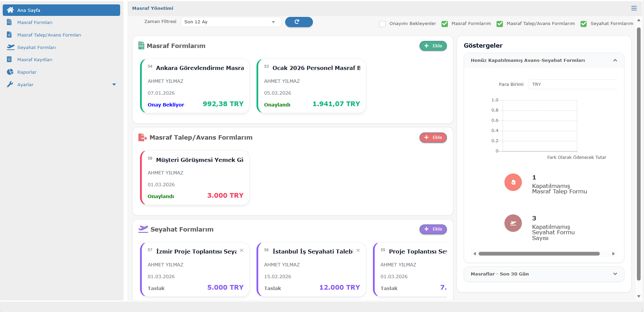Click the pie chart icon for Raporlar
The image size is (644, 312).
click(10, 72)
